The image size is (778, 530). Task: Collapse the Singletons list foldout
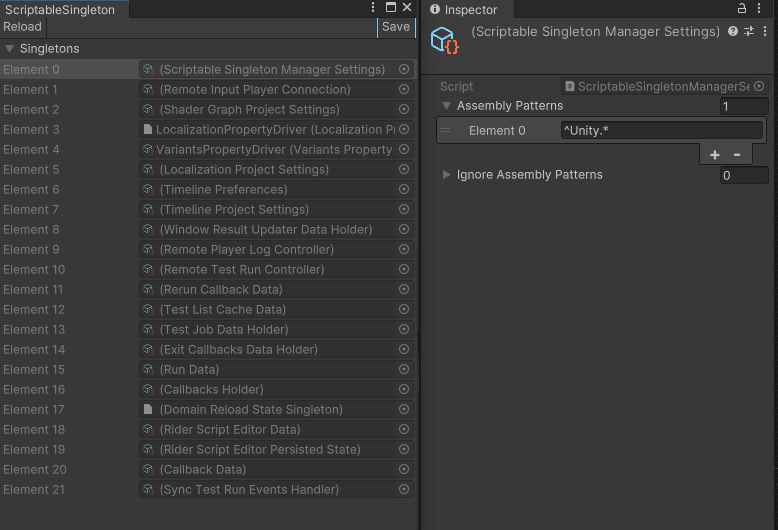click(x=10, y=49)
